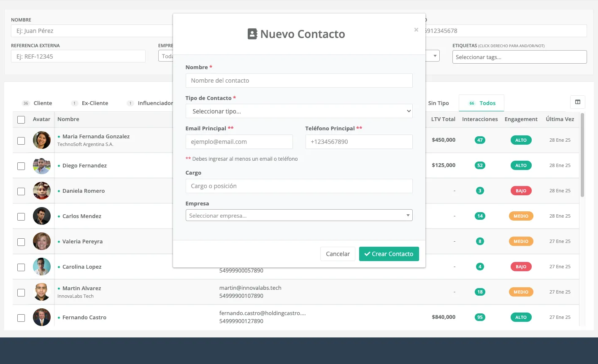The width and height of the screenshot is (598, 364).
Task: Click the Teléfono Principal input field
Action: 359,142
